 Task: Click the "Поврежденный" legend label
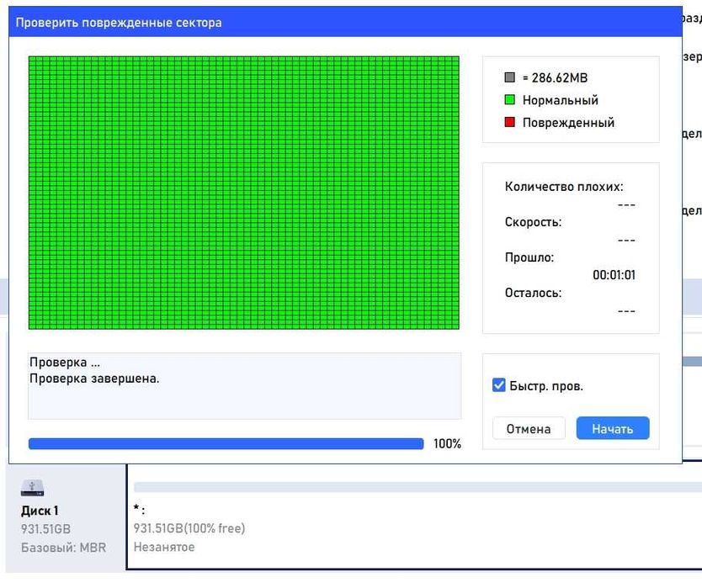coord(568,122)
